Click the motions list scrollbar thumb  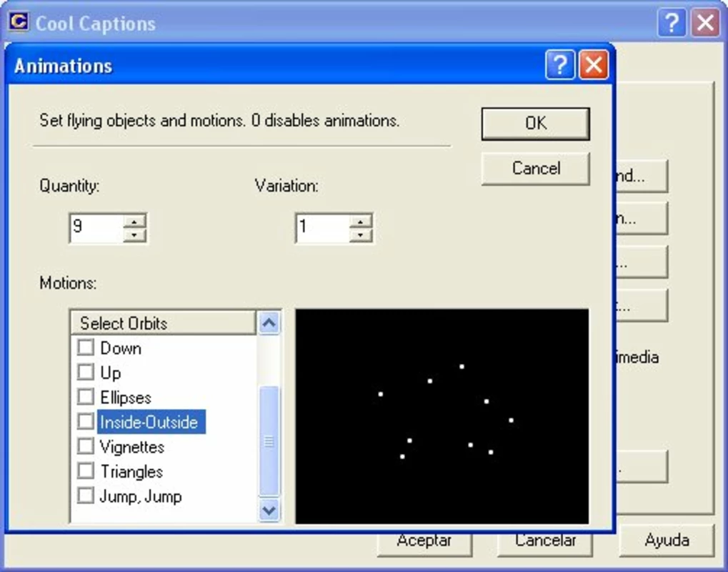[269, 441]
